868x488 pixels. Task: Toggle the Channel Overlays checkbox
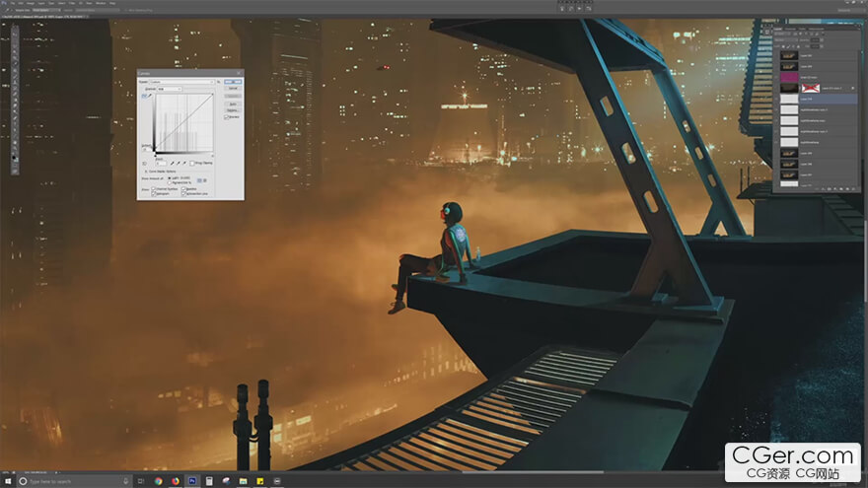[x=153, y=189]
